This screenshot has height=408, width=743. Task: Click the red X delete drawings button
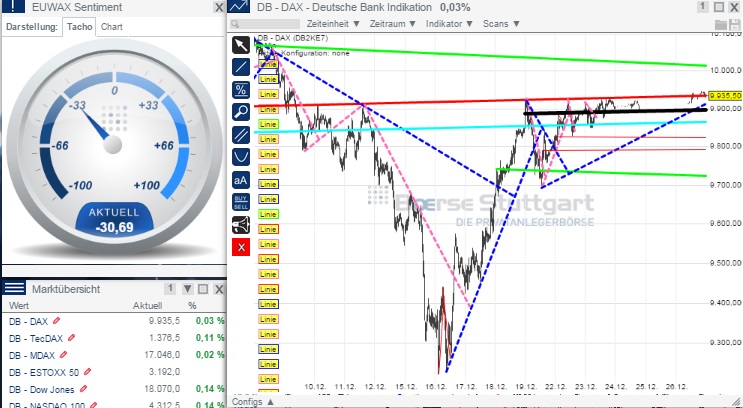[241, 247]
